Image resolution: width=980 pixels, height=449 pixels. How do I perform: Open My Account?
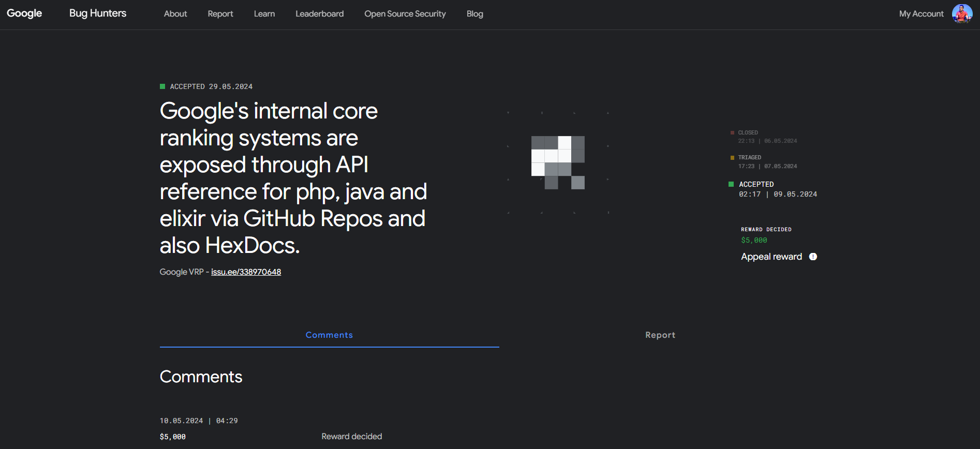pos(922,14)
